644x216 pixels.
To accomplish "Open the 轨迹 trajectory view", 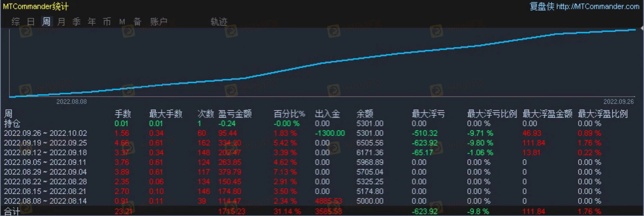I will [219, 22].
